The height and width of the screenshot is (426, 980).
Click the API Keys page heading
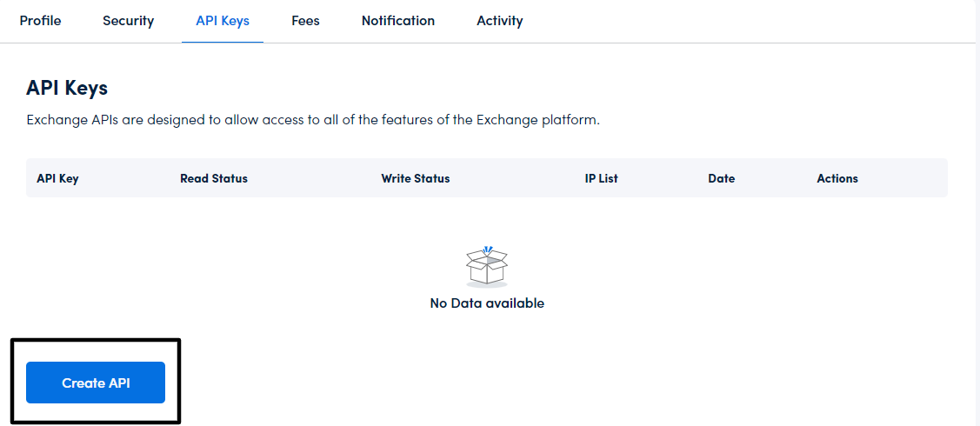[x=67, y=88]
